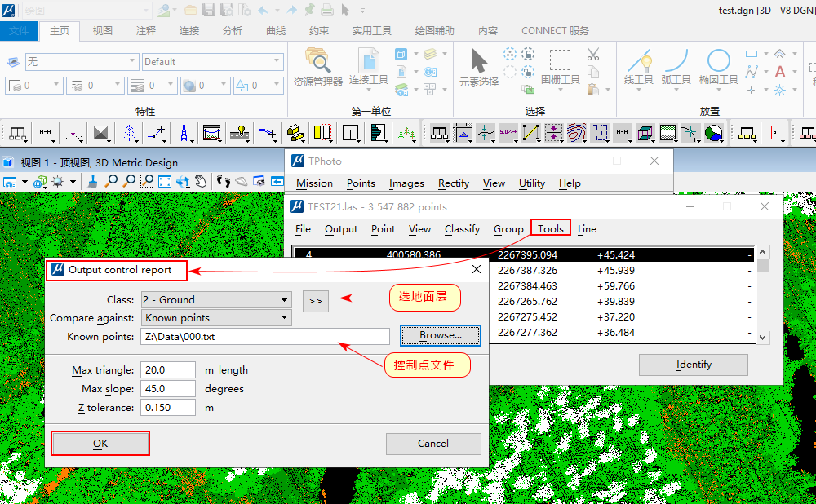Click the Zoom In magnifier in view toolbar
This screenshot has width=816, height=504.
coord(110,182)
